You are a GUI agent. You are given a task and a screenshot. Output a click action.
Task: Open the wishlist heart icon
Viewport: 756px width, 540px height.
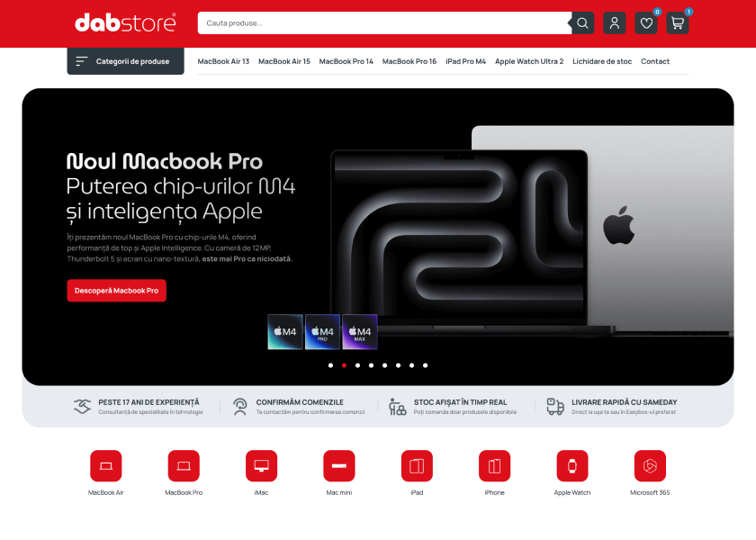click(x=645, y=23)
